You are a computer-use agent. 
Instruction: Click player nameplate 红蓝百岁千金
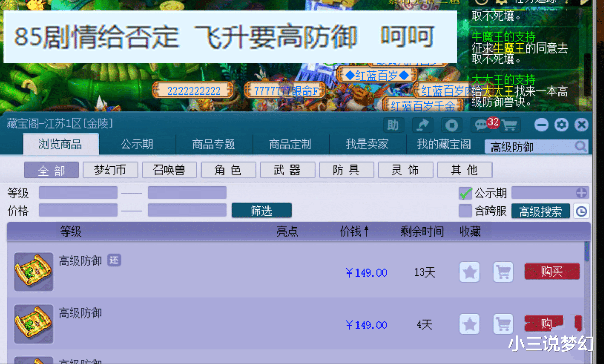(423, 105)
